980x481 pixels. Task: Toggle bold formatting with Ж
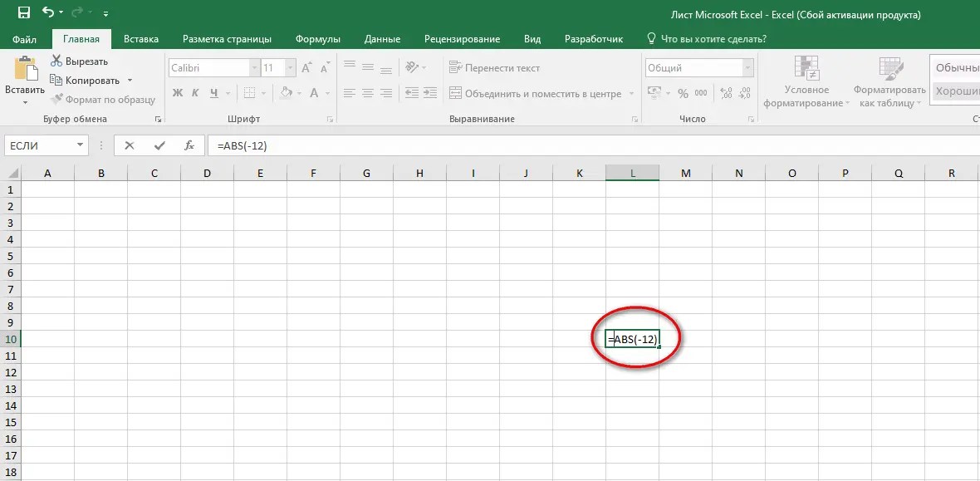click(176, 92)
